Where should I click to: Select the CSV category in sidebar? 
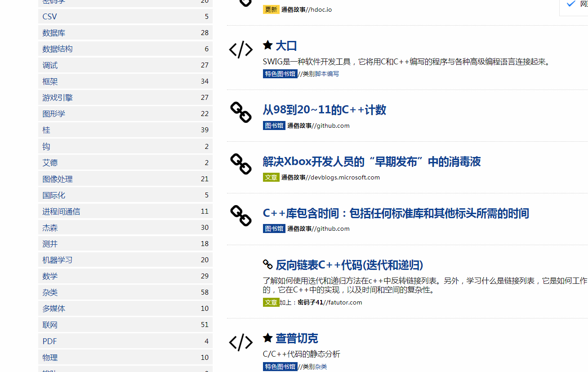(125, 17)
